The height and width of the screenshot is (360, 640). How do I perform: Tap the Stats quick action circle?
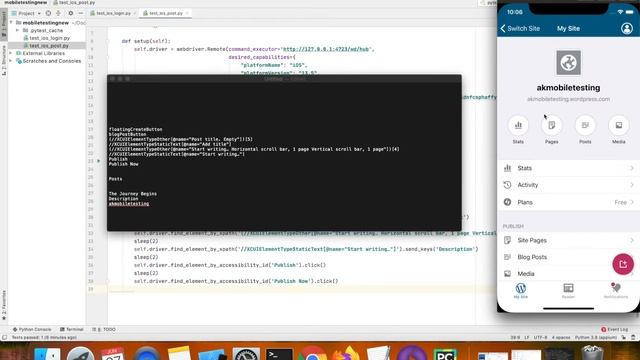(518, 125)
